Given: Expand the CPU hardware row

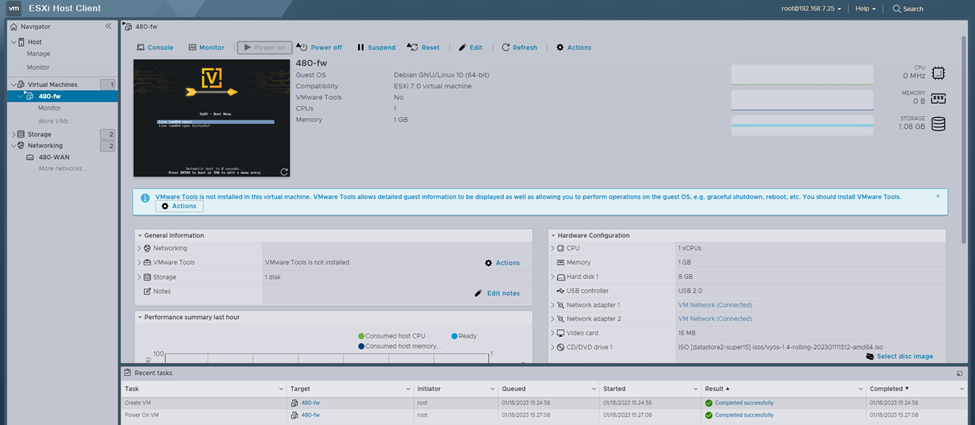Looking at the screenshot, I should tap(553, 248).
